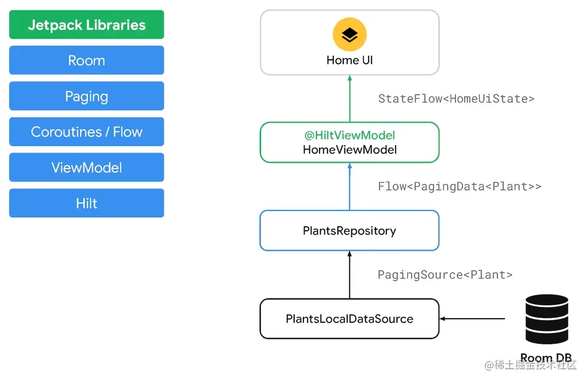Viewport: 588px width, 382px height.
Task: Select the Jetpack Libraries green header
Action: [x=86, y=25]
